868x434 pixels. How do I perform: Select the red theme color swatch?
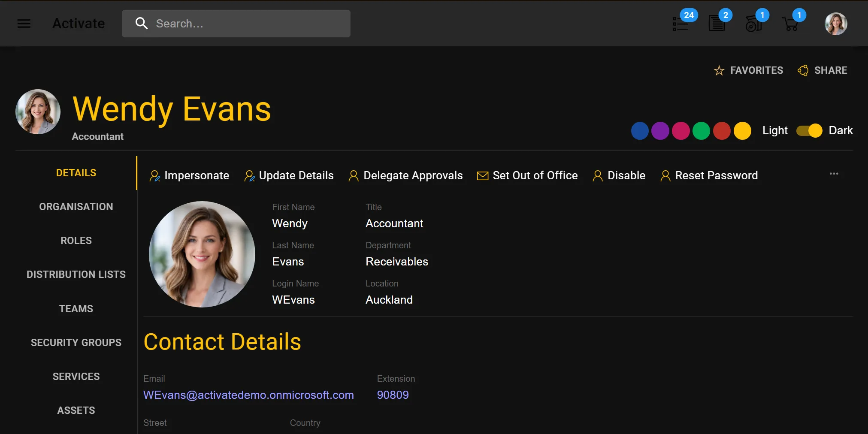point(722,131)
